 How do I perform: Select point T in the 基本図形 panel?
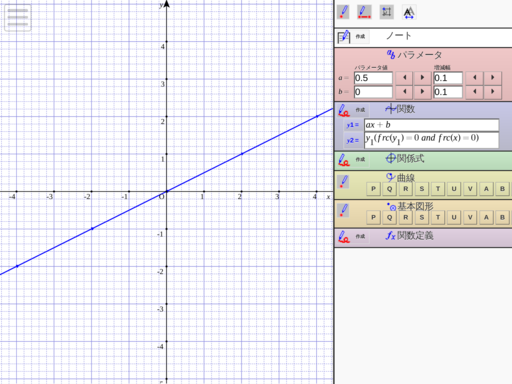(x=438, y=217)
